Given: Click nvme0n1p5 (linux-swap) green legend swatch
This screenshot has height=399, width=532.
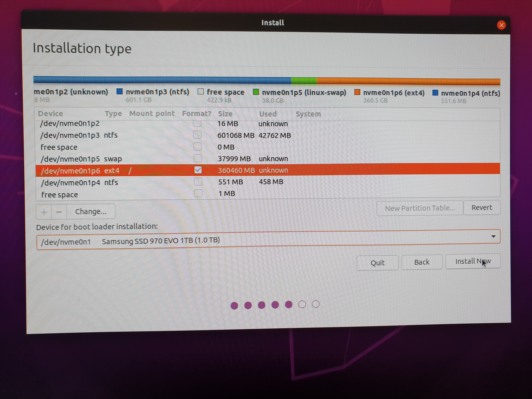Looking at the screenshot, I should coord(256,92).
